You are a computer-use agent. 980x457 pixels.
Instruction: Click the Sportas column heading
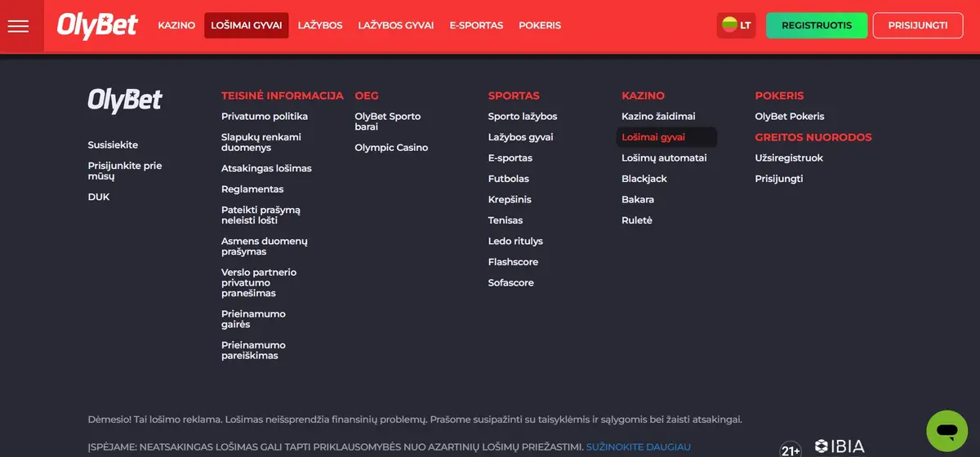click(514, 95)
